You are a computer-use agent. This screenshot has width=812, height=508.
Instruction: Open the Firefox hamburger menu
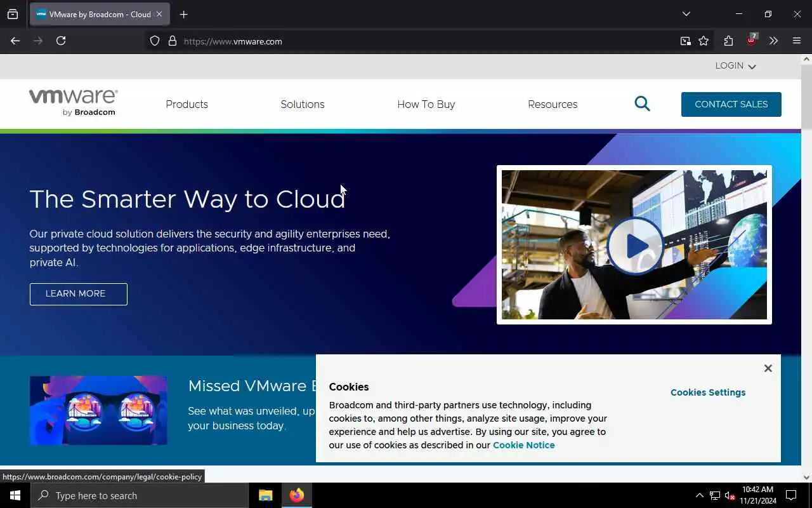[x=797, y=41]
